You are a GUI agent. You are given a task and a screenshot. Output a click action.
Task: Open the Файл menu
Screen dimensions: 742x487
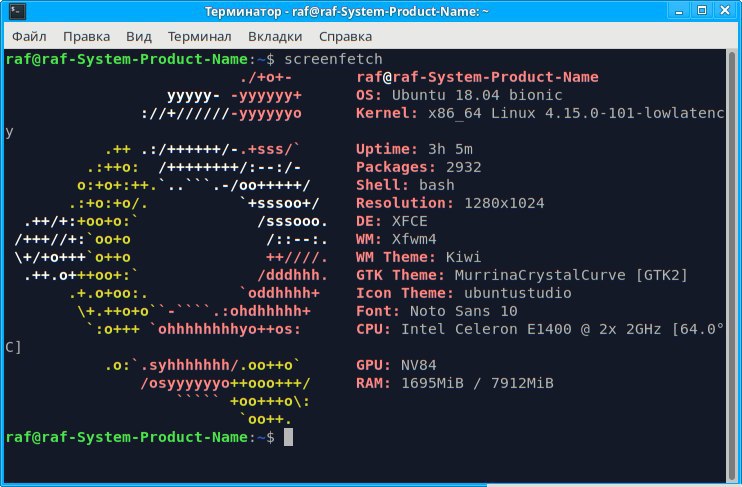coord(29,36)
